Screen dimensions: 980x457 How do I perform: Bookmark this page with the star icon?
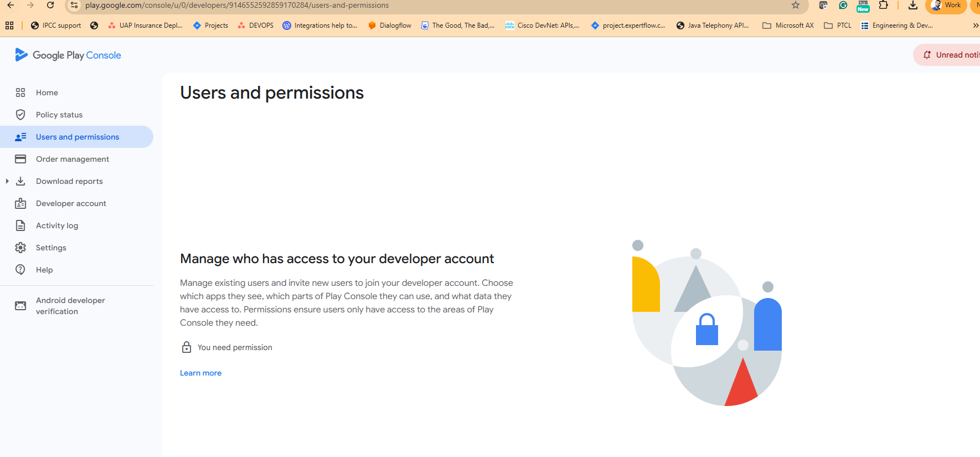click(x=796, y=6)
